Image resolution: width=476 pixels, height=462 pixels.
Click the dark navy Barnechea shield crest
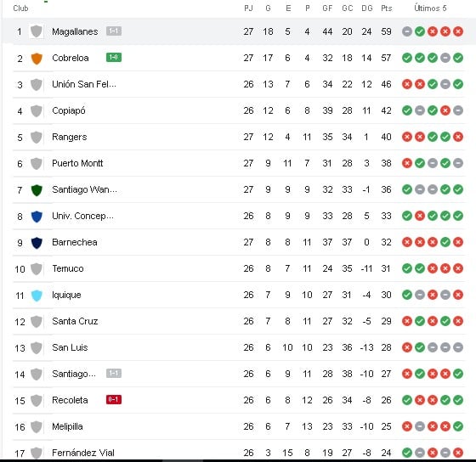[37, 243]
